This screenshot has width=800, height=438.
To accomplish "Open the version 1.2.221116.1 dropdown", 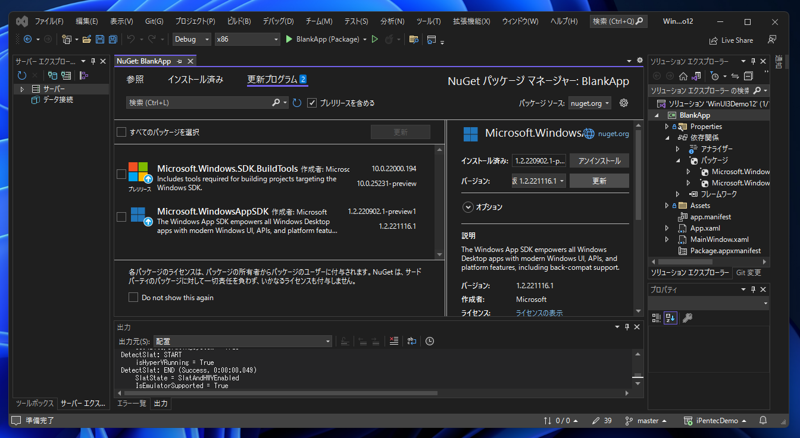I will [x=539, y=181].
